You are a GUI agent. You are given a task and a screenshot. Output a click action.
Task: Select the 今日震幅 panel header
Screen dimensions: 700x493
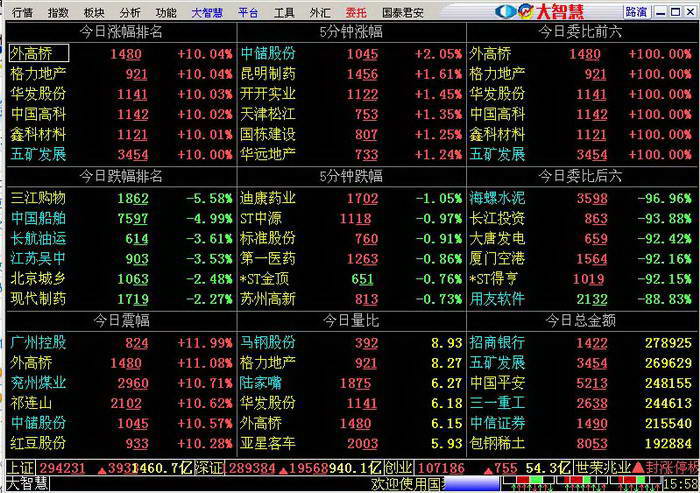click(121, 320)
